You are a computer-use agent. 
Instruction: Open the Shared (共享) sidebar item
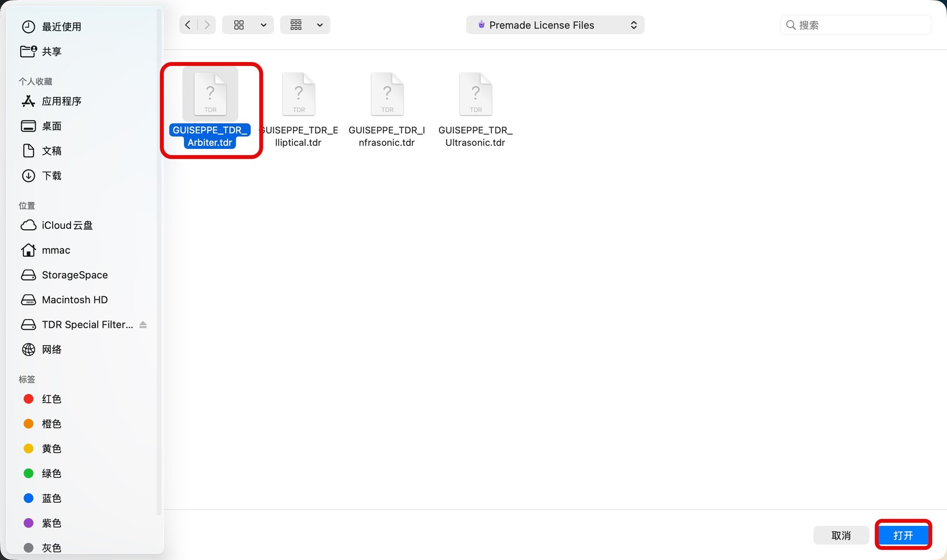coord(41,51)
